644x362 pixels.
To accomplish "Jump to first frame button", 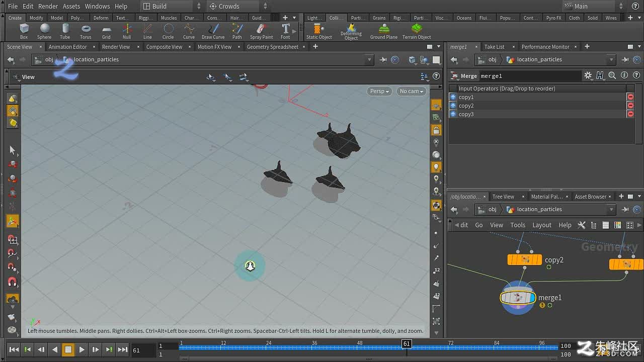I will pyautogui.click(x=14, y=349).
